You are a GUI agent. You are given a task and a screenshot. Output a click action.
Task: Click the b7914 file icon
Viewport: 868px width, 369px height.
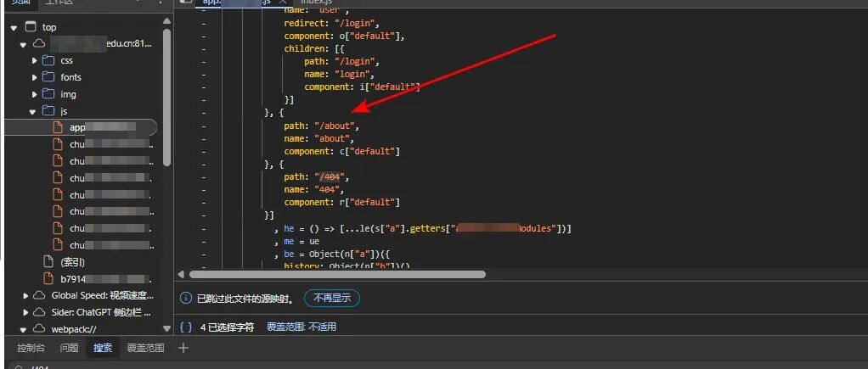coord(48,278)
